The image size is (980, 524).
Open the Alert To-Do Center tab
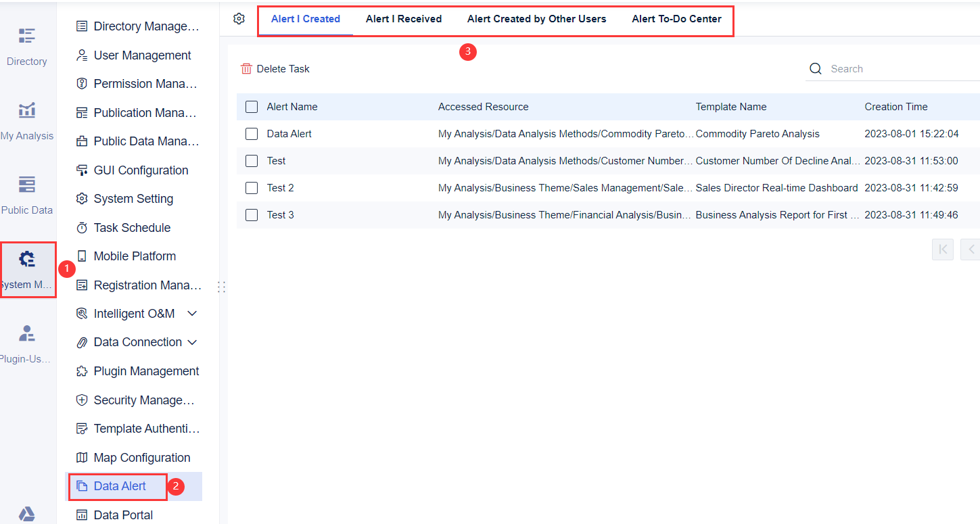[677, 19]
